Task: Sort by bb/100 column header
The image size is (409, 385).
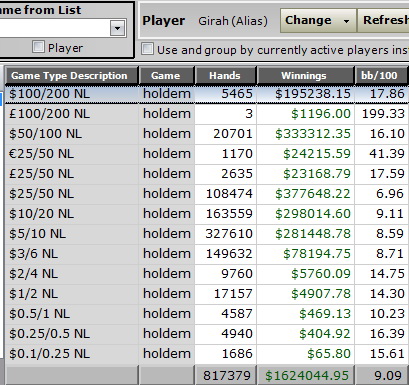Action: (381, 76)
